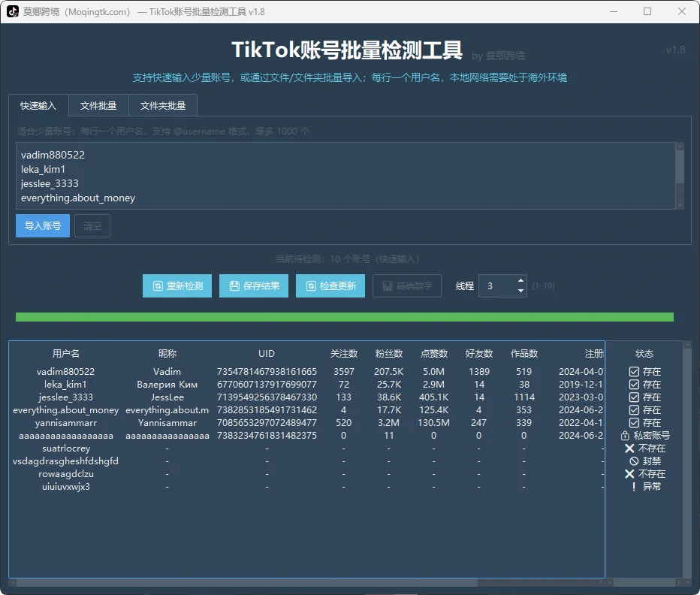The width and height of the screenshot is (700, 595).
Task: Click the chart icon on 精确数字
Action: (x=388, y=286)
